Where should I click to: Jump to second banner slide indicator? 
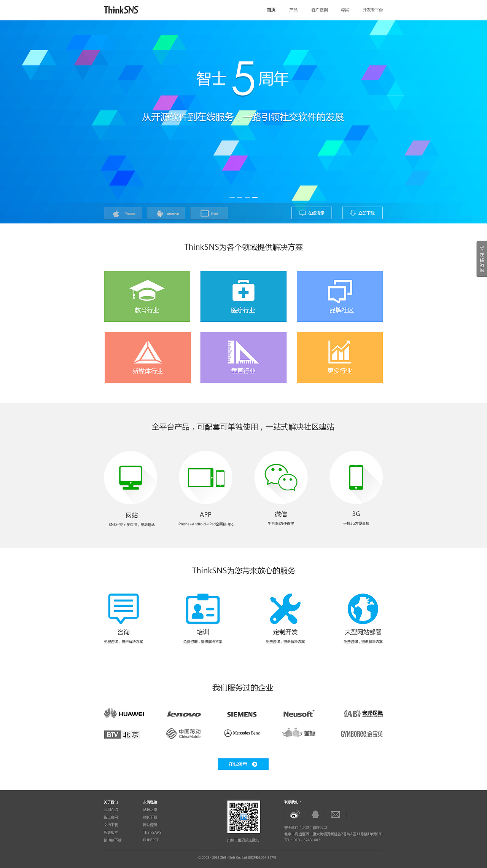click(240, 197)
